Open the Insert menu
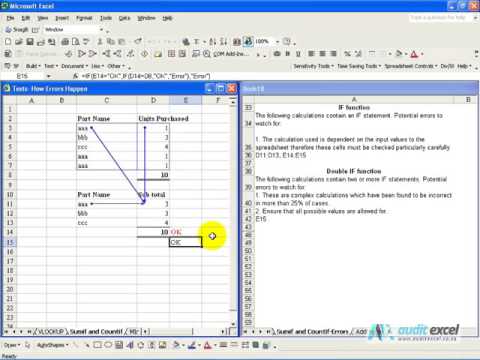The image size is (480, 360). pyautogui.click(x=62, y=18)
